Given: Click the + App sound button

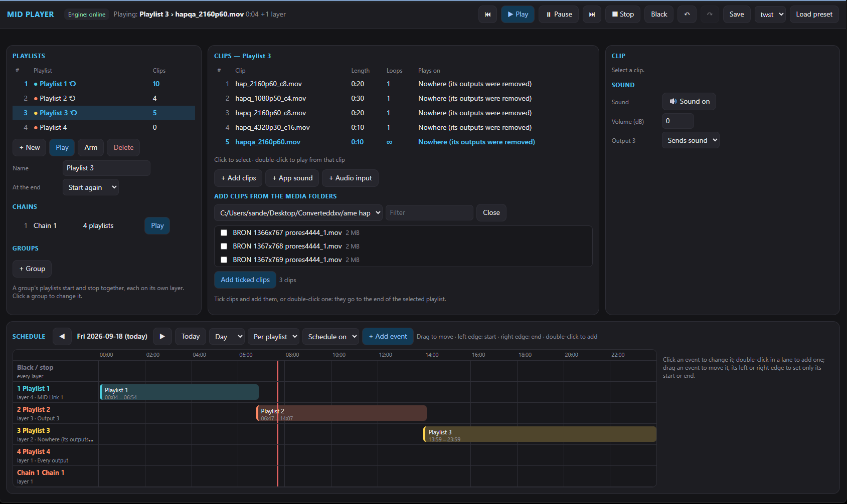Looking at the screenshot, I should tap(292, 178).
